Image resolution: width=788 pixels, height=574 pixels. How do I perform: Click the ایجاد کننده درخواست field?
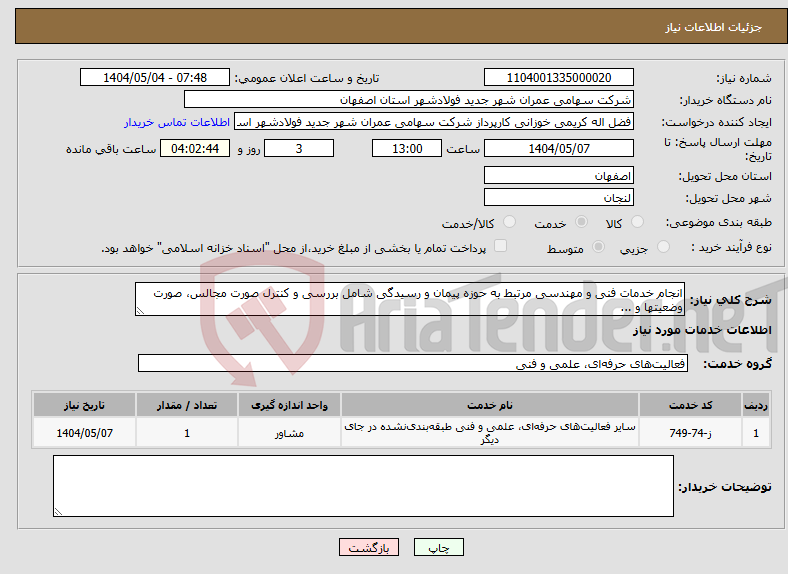(434, 122)
